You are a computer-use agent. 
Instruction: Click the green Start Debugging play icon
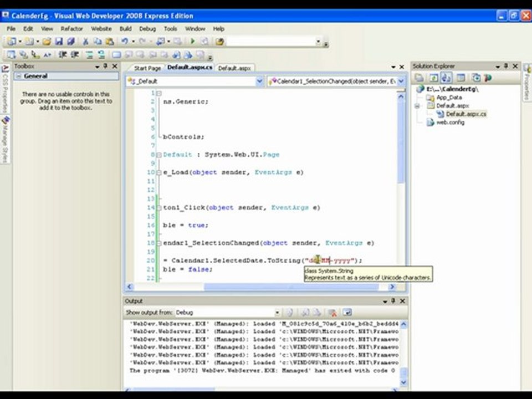[192, 42]
